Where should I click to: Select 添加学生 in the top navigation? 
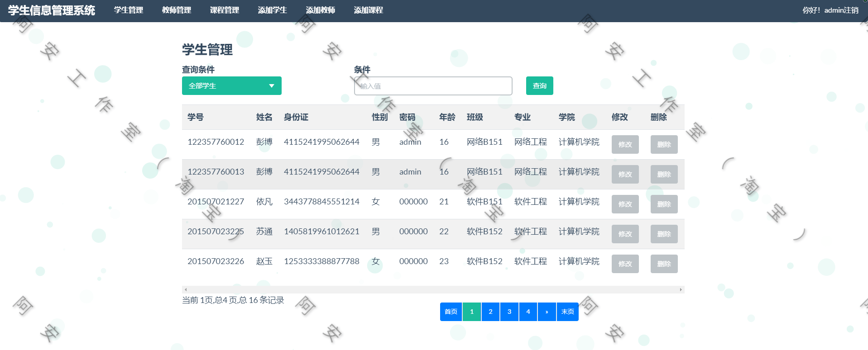(x=273, y=10)
